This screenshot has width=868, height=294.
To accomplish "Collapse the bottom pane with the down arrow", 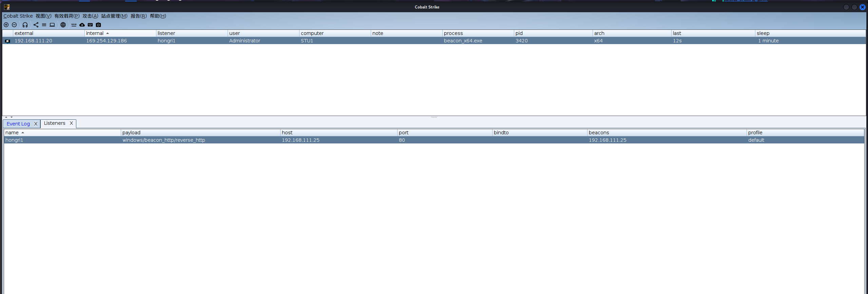I will (x=12, y=117).
